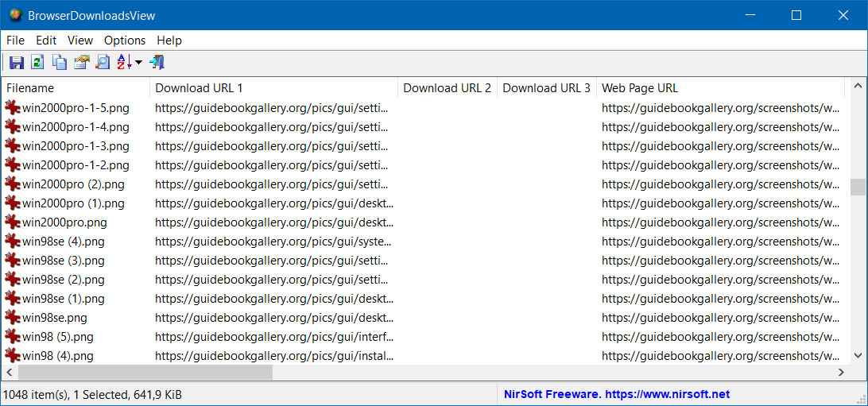This screenshot has height=406, width=868.
Task: Open the Help menu
Action: click(169, 41)
